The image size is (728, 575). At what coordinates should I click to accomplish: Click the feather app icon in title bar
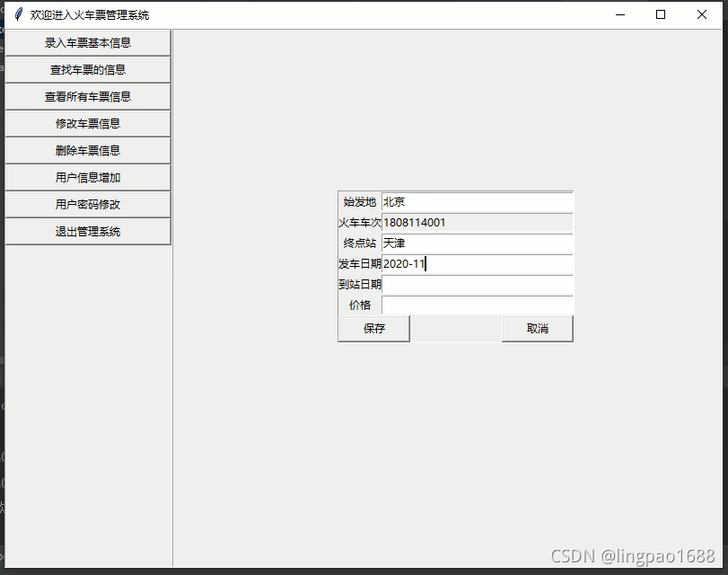(x=18, y=15)
